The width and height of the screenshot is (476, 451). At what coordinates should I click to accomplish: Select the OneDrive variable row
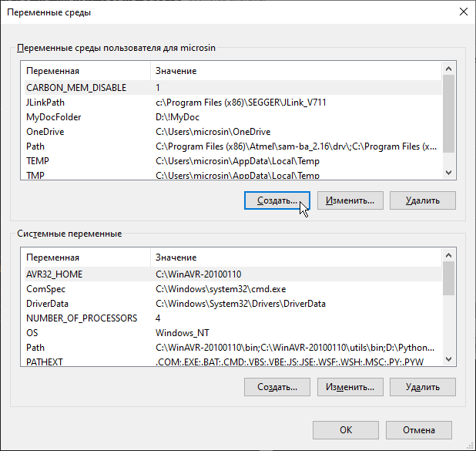233,132
